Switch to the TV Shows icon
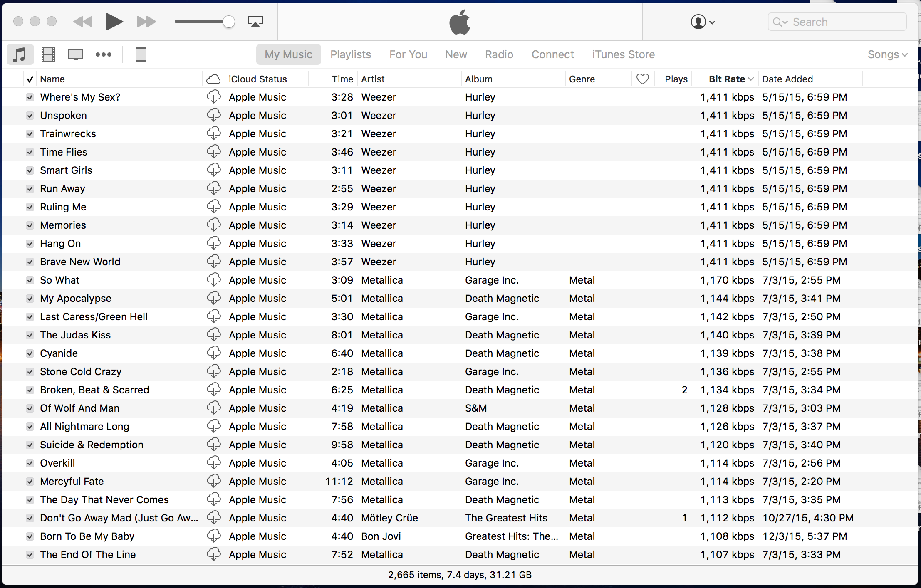 (75, 54)
